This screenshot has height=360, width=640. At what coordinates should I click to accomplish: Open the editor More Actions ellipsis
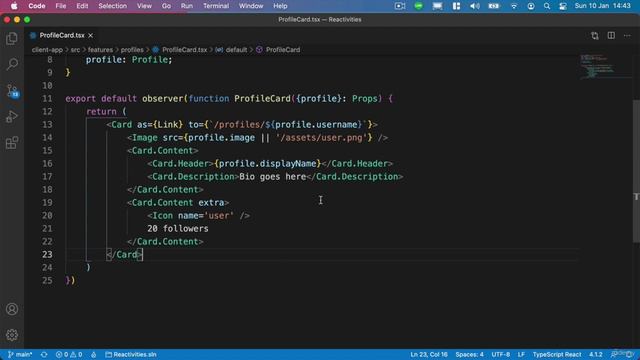point(627,36)
